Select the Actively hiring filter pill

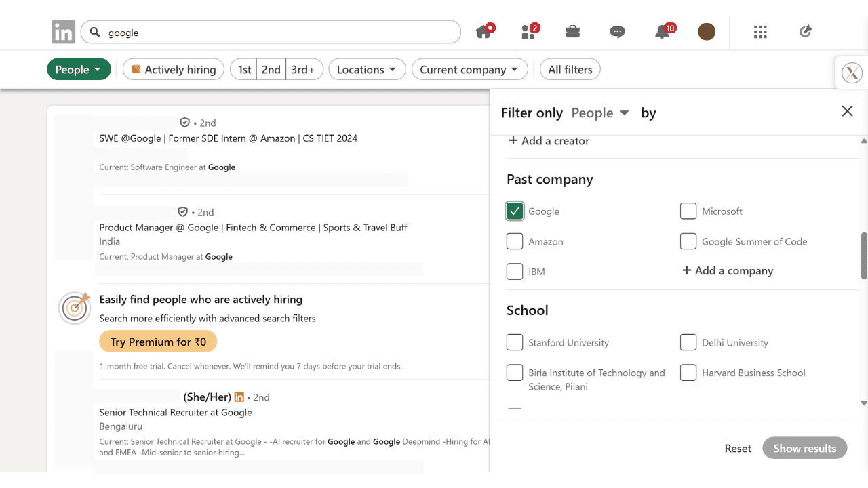coord(174,69)
